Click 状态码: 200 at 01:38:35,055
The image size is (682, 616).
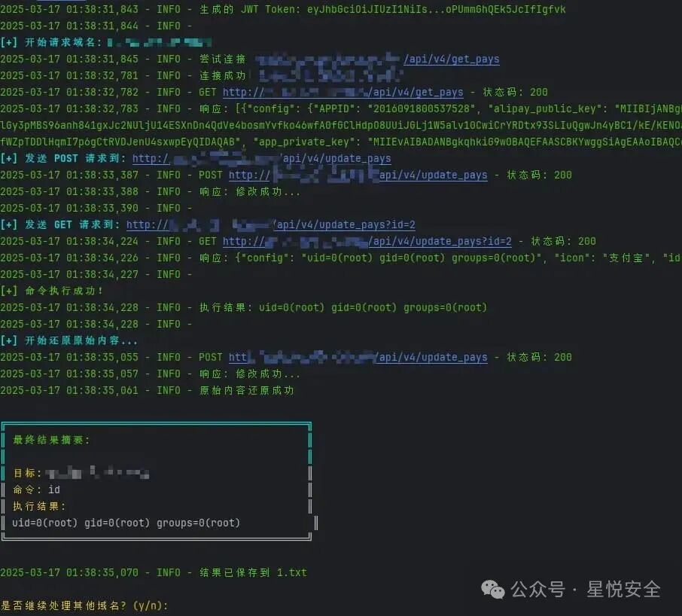539,357
